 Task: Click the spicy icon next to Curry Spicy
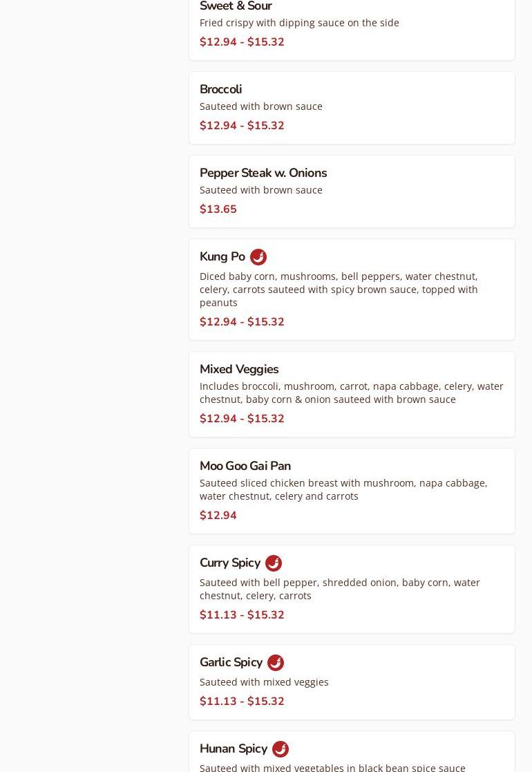pos(273,563)
